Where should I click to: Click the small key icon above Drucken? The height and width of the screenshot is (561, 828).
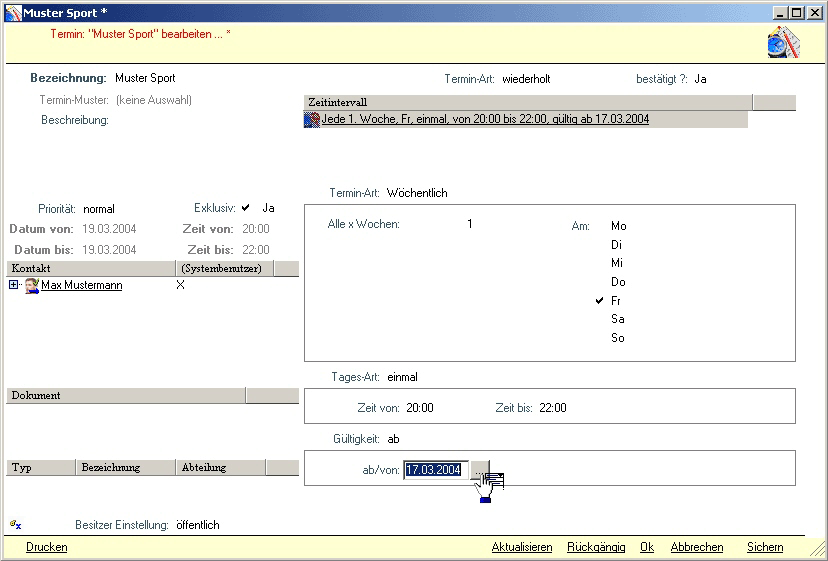[x=16, y=524]
